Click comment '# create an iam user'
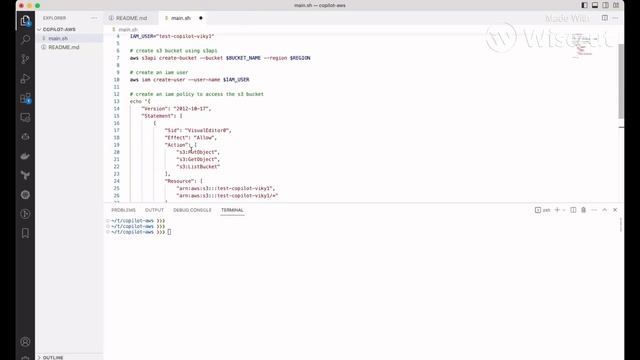The height and width of the screenshot is (360, 640). [x=159, y=72]
